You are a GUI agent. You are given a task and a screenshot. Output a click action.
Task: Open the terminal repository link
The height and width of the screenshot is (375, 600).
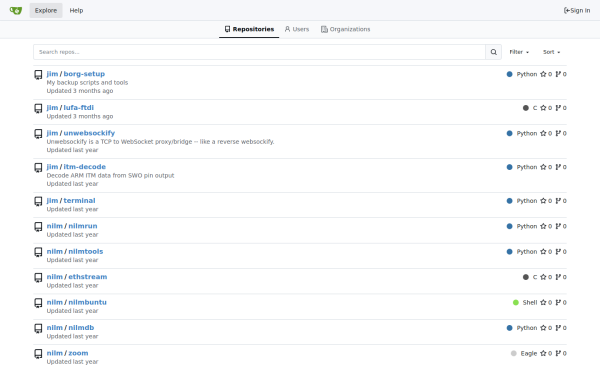(79, 201)
